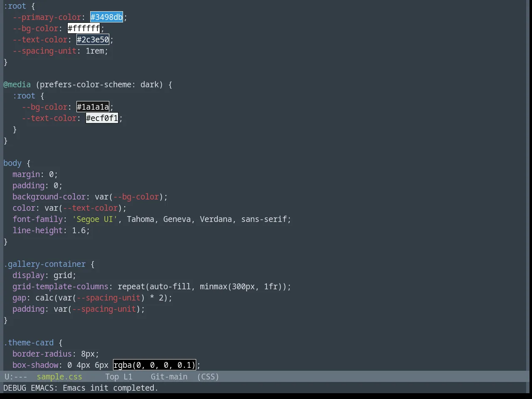Click --bg-color inside the background-color var()
Image resolution: width=532 pixels, height=399 pixels.
136,197
